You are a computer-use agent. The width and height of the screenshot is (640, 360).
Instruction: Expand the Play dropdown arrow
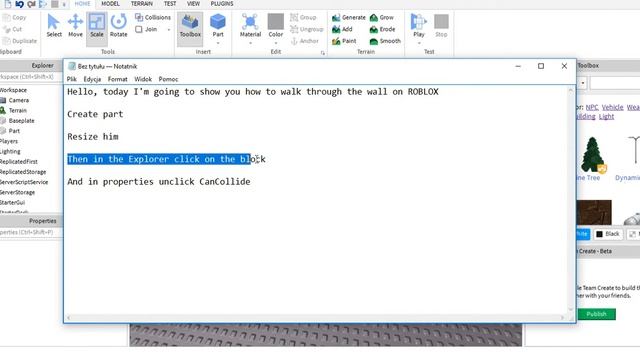[x=419, y=43]
